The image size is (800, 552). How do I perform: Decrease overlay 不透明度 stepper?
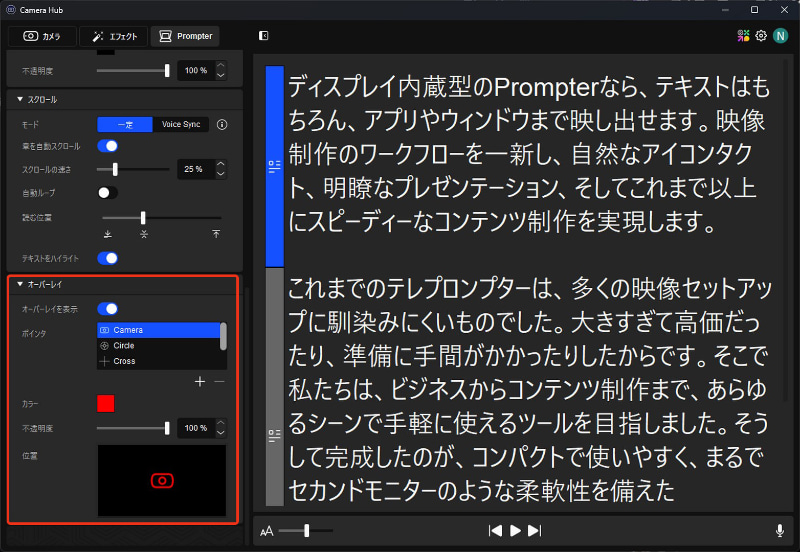[220, 433]
